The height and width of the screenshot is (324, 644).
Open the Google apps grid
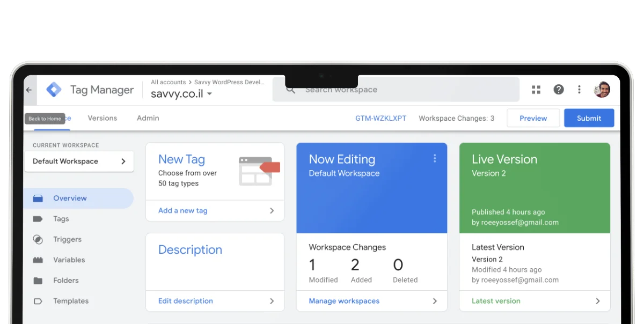click(536, 90)
